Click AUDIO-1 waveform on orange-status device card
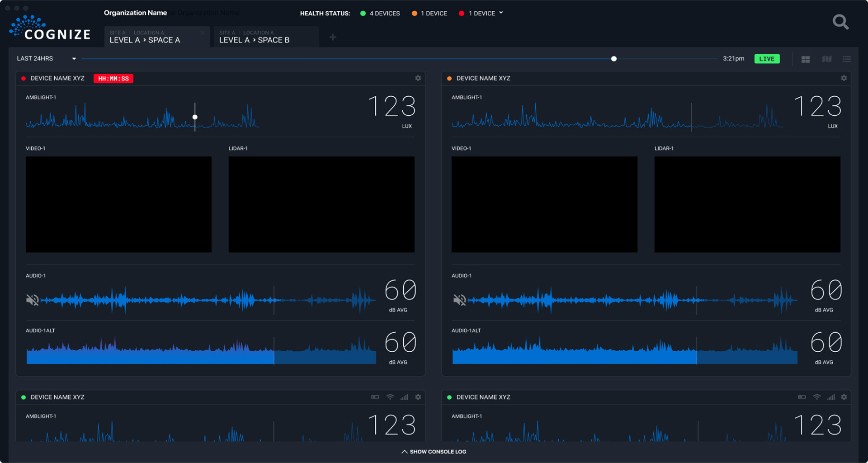Screen dimensions: 868x463 [633, 300]
